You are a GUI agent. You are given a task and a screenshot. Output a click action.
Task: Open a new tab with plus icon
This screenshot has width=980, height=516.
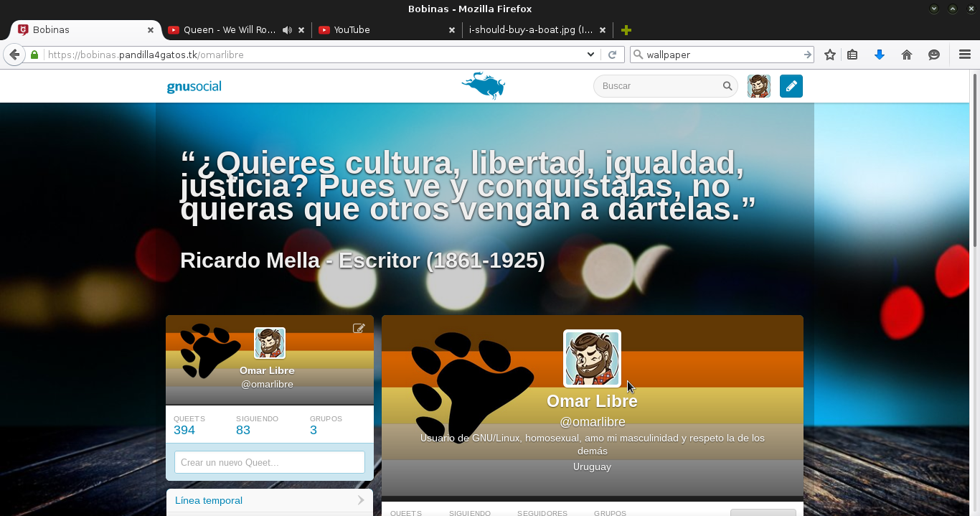(x=626, y=30)
